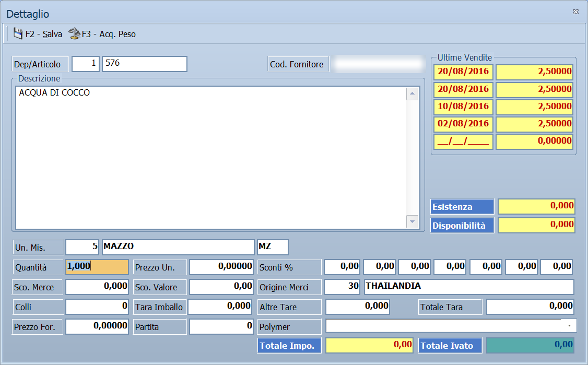Click the Prezzo Un. price field

click(x=221, y=267)
